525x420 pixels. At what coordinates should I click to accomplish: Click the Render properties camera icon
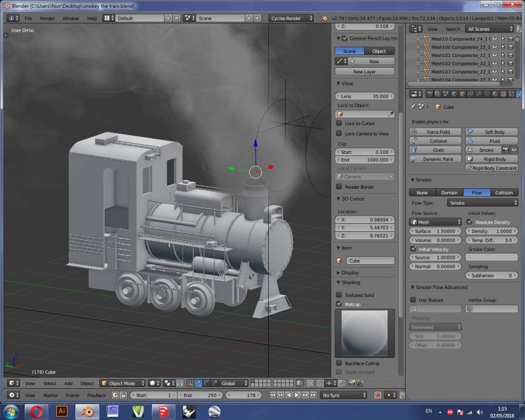click(x=430, y=94)
